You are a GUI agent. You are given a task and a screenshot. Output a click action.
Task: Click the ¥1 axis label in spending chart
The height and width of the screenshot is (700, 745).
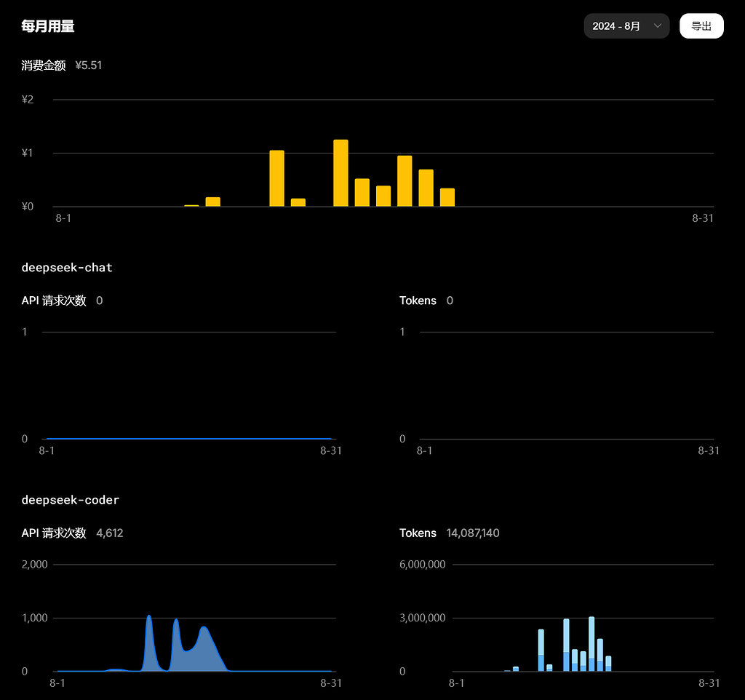click(27, 153)
